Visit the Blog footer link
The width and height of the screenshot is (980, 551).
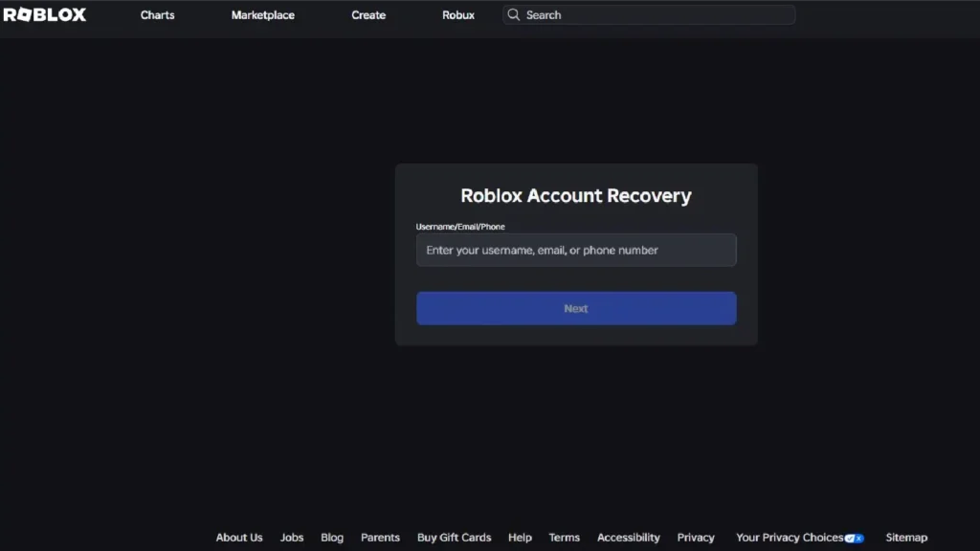tap(332, 538)
